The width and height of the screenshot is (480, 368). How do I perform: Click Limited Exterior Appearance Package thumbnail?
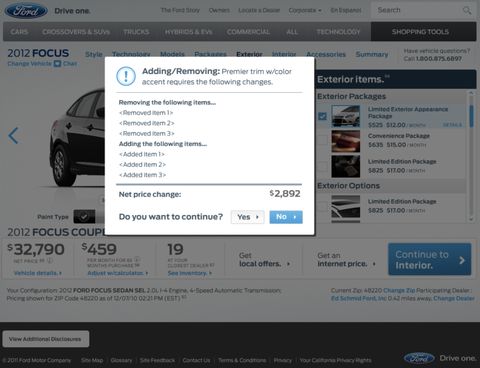coord(346,116)
